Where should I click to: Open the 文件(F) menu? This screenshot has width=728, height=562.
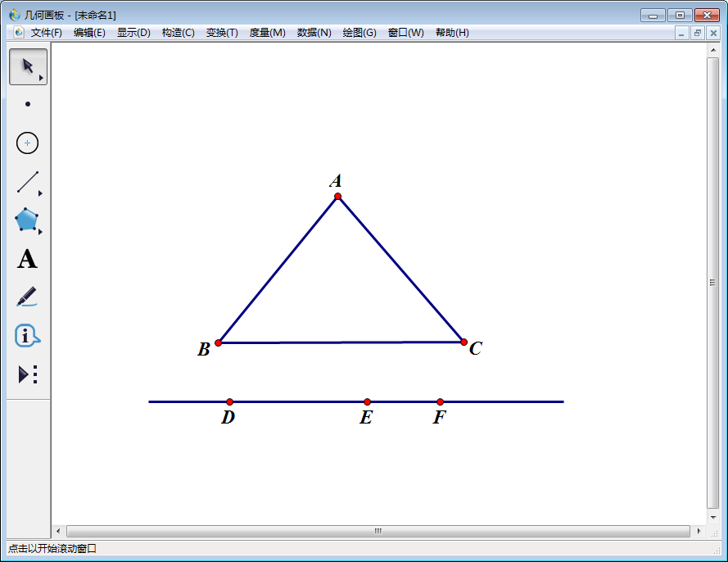(x=47, y=33)
